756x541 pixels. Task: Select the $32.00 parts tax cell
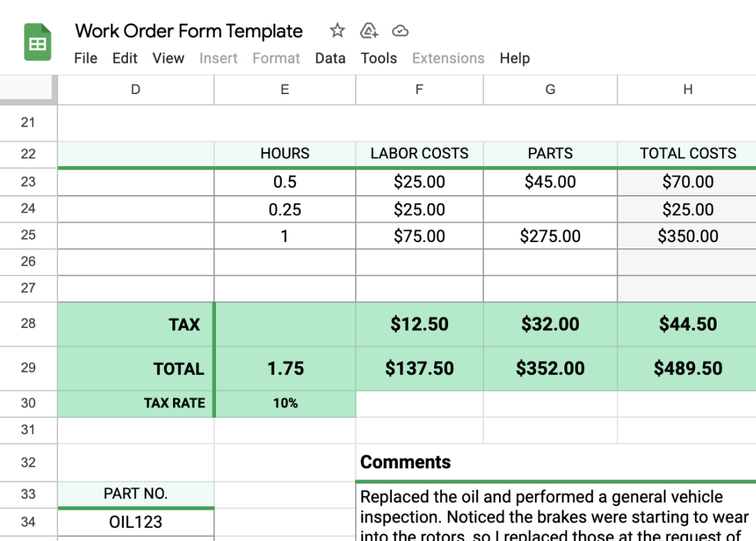550,324
